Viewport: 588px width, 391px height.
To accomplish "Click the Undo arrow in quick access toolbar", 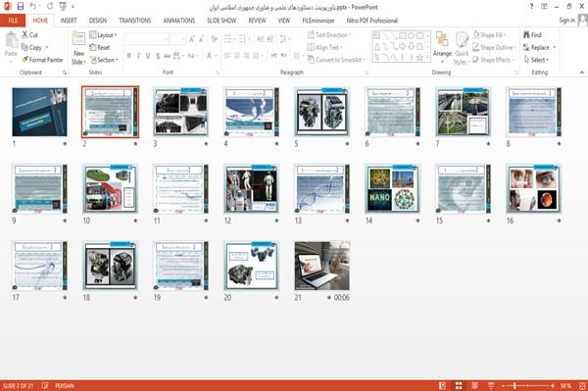I will coord(33,6).
